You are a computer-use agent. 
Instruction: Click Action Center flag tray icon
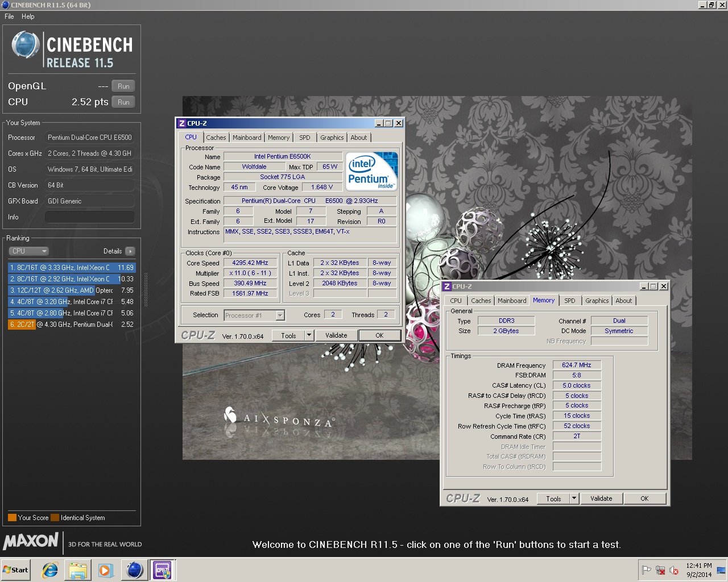point(647,570)
